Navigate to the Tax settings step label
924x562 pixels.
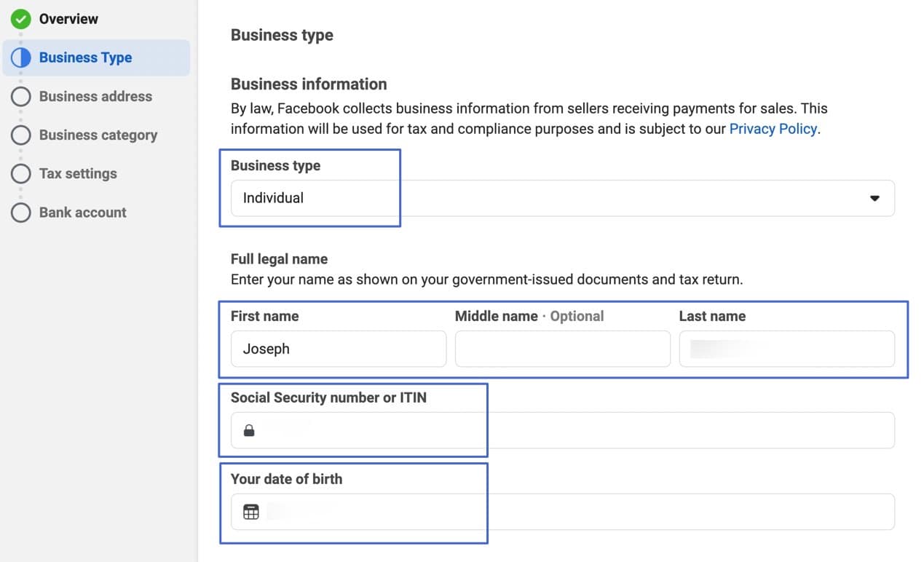pyautogui.click(x=78, y=173)
